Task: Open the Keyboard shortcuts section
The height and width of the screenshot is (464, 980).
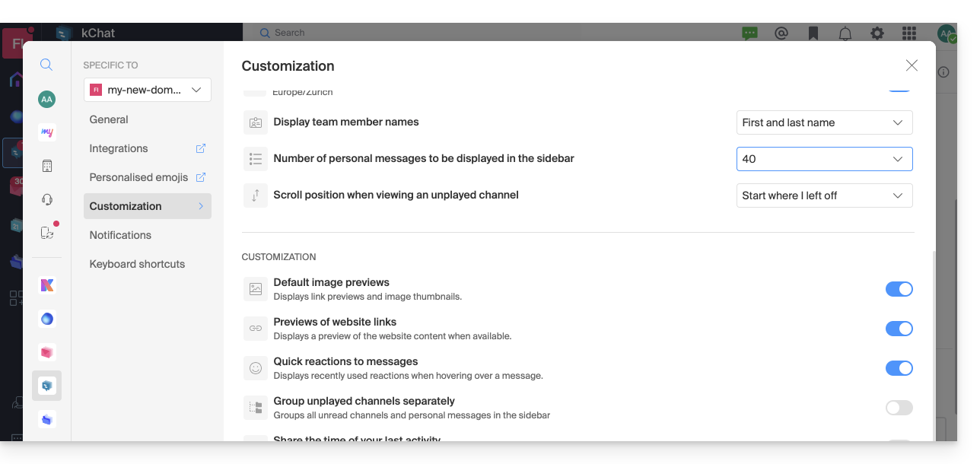Action: [137, 264]
